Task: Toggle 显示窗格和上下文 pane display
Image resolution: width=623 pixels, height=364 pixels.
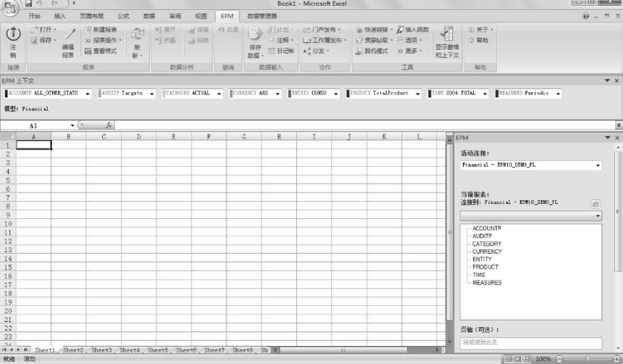Action: point(447,42)
